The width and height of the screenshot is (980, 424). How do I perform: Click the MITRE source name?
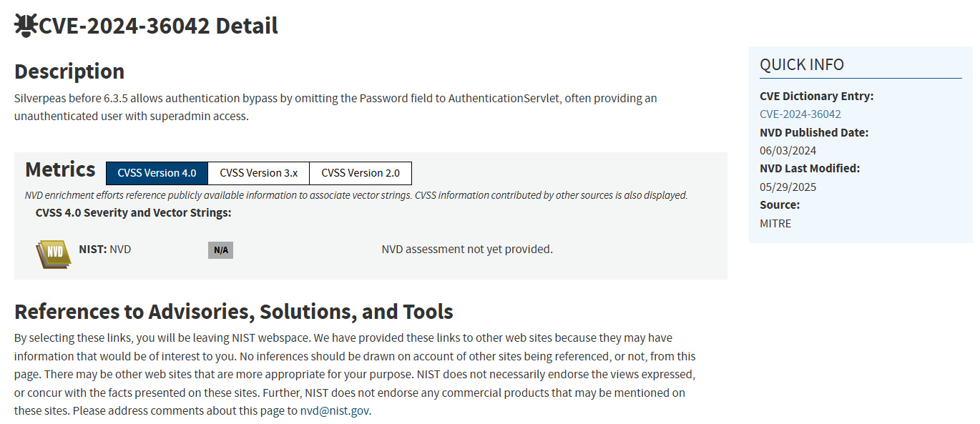click(775, 224)
